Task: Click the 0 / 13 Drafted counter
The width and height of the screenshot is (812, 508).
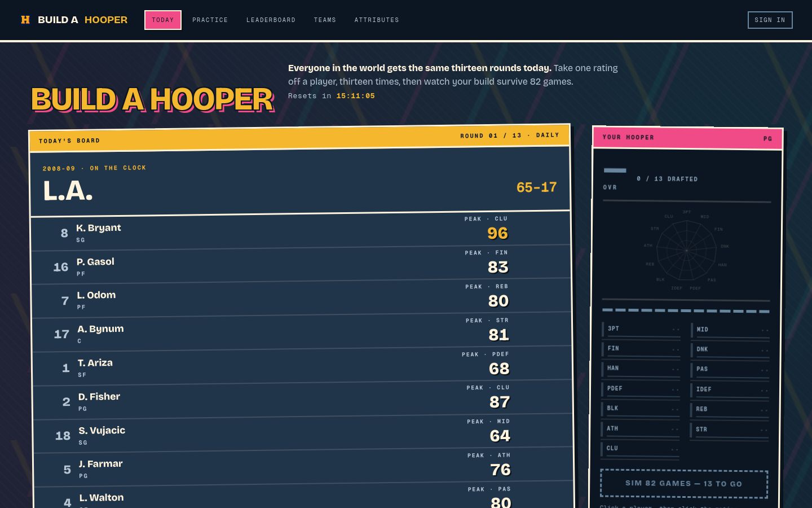Action: point(667,179)
